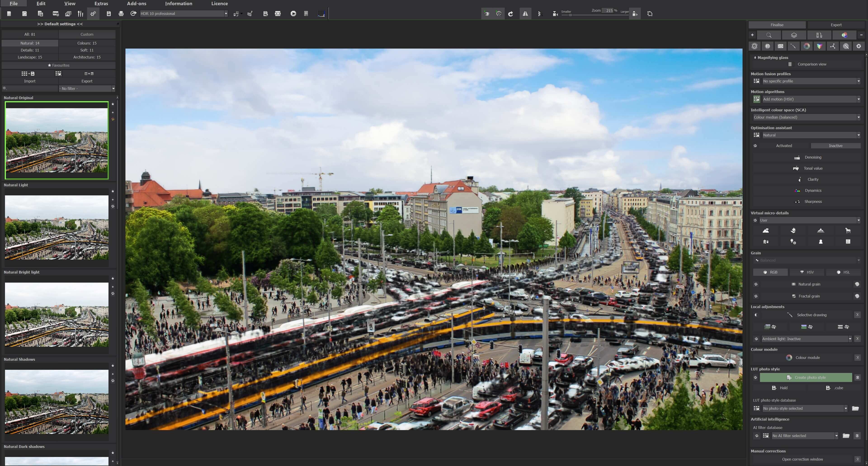
Task: Click the landscape micro-details icon
Action: [x=766, y=231]
